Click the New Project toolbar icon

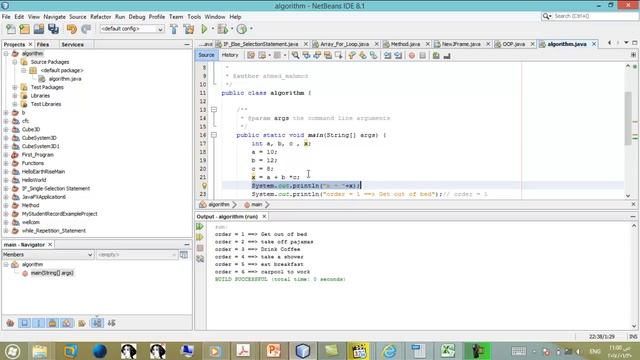(24, 29)
